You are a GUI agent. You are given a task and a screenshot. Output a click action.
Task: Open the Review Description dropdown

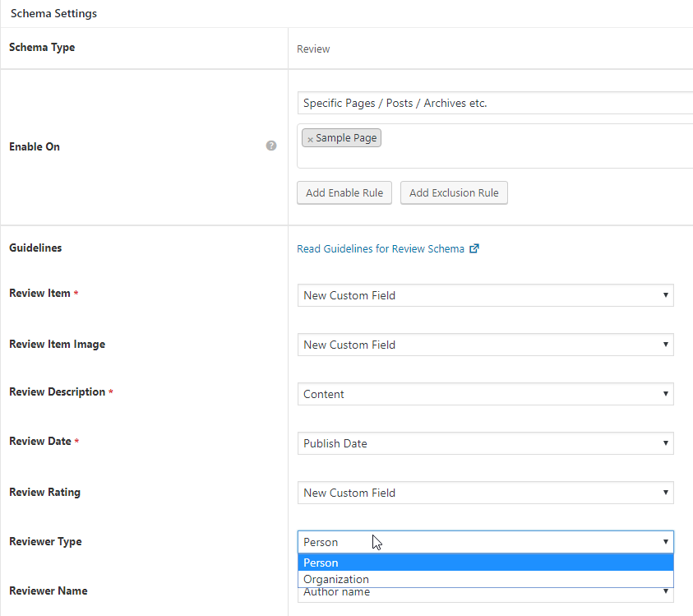[485, 394]
